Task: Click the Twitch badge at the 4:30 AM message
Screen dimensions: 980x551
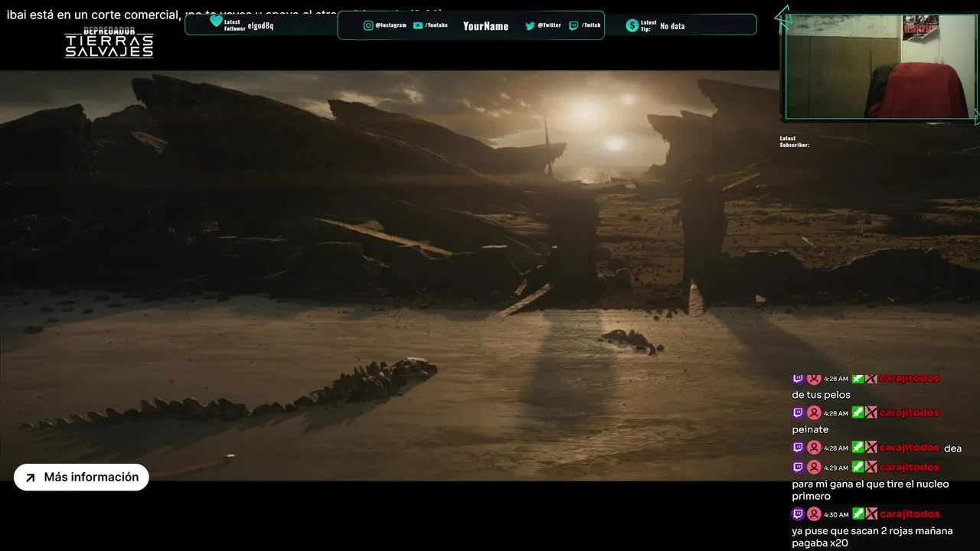Action: 798,514
